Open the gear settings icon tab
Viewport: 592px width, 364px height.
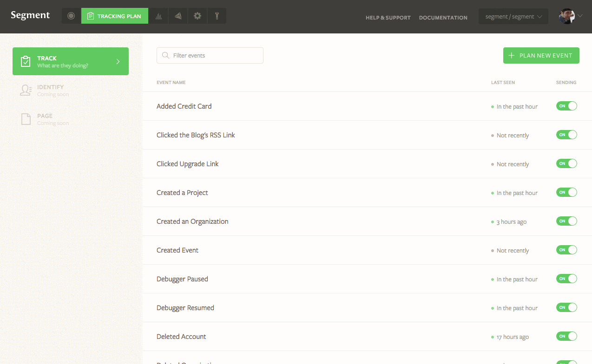tap(197, 16)
